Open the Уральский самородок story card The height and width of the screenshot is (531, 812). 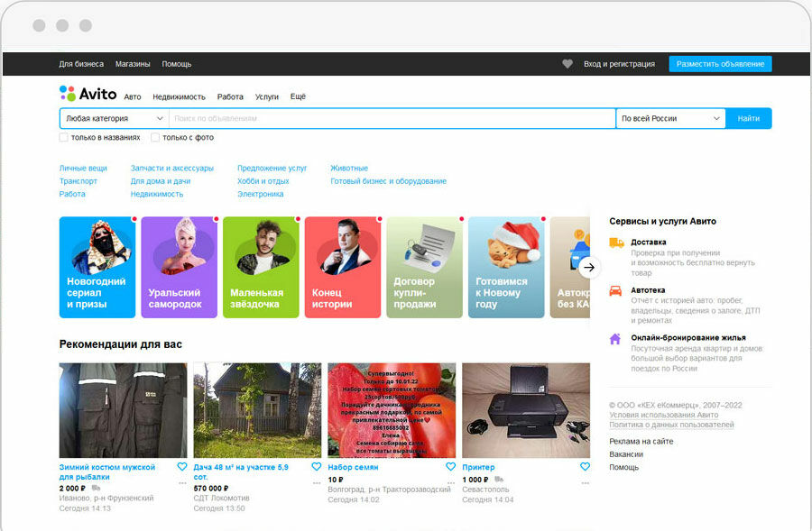180,267
